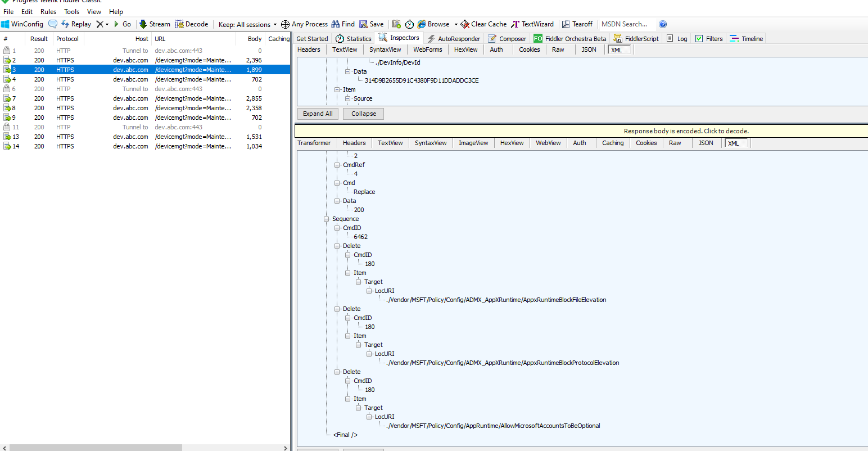Save the captured sessions via the Save icon

click(x=371, y=24)
